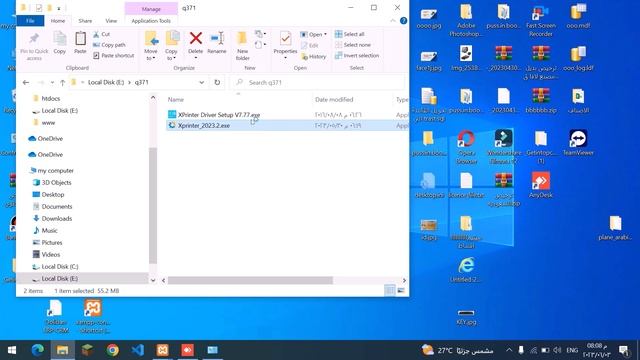Open recent locations dropdown arrow
This screenshot has height=360, width=640.
(x=52, y=82)
